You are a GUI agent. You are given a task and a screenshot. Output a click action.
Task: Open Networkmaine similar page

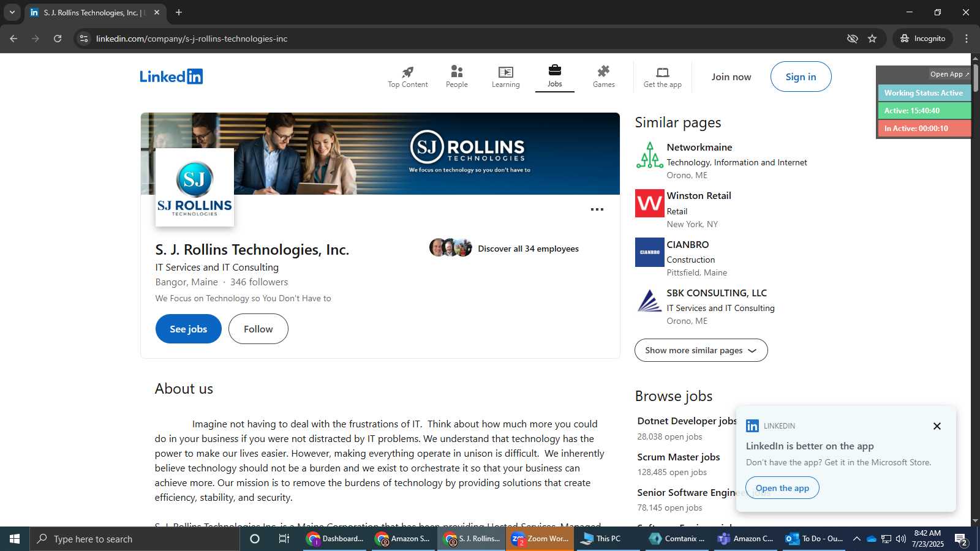pos(699,148)
